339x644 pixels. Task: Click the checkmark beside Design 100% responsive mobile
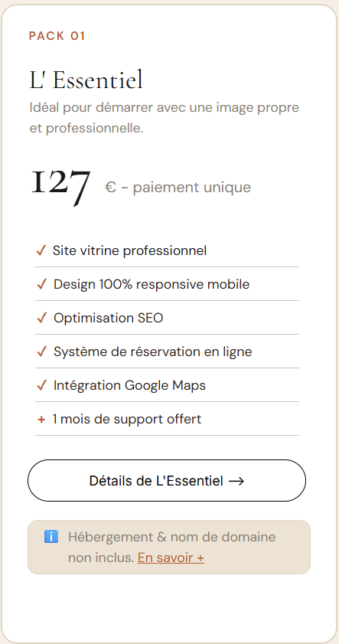[41, 284]
